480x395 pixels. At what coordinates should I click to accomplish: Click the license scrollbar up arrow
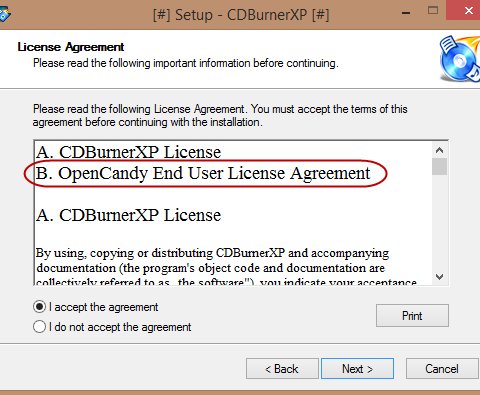(x=439, y=150)
